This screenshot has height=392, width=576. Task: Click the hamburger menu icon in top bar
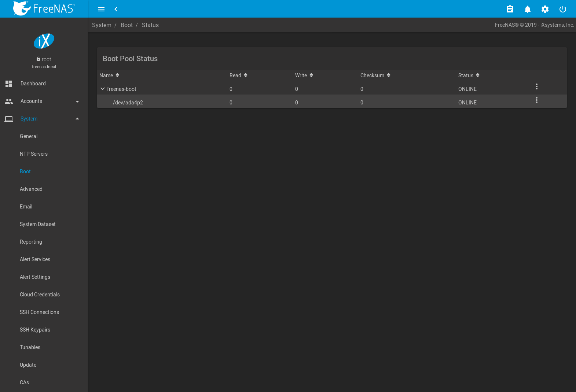(x=101, y=9)
